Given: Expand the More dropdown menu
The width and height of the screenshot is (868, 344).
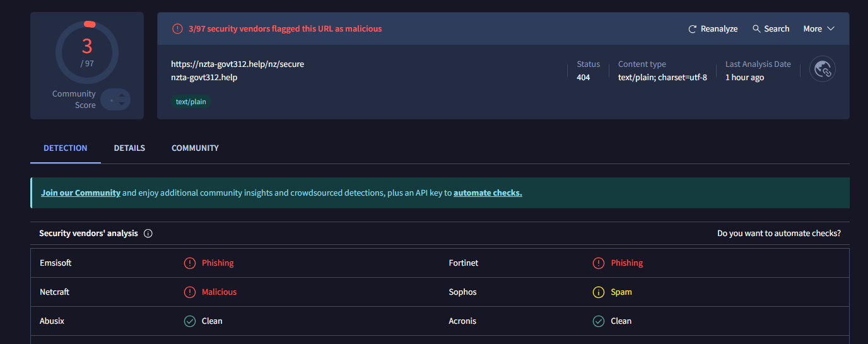Looking at the screenshot, I should pos(819,29).
